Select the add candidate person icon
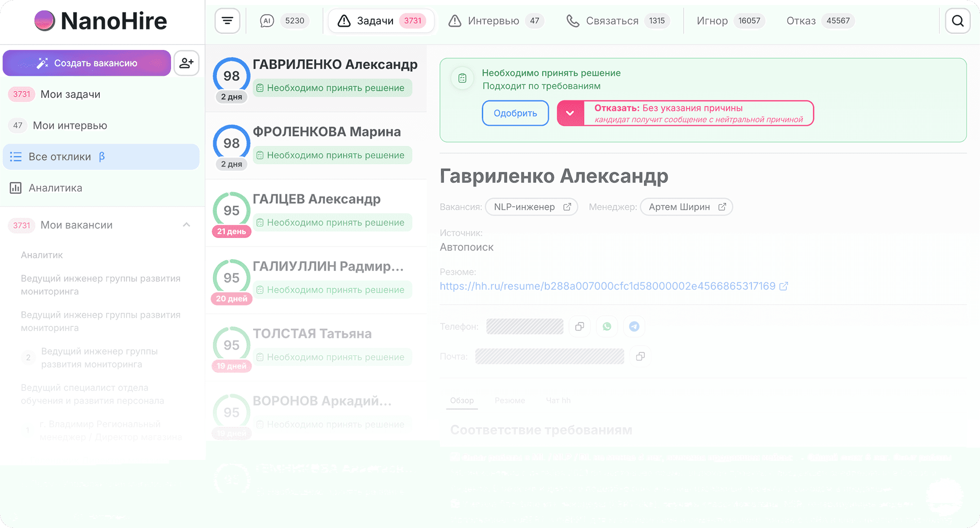980x528 pixels. coord(186,63)
